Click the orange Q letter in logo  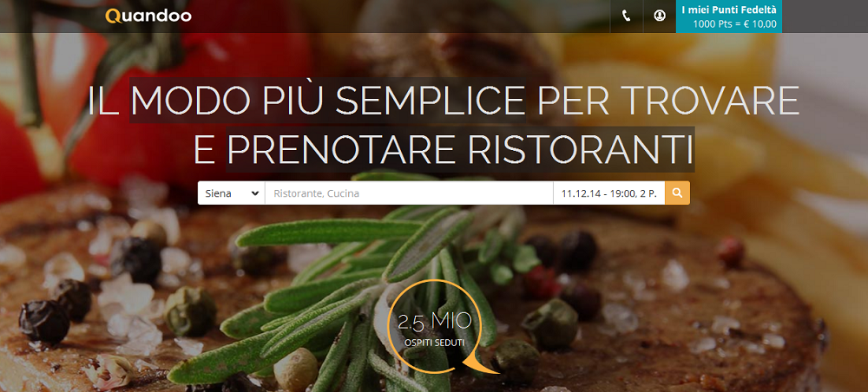pos(112,16)
